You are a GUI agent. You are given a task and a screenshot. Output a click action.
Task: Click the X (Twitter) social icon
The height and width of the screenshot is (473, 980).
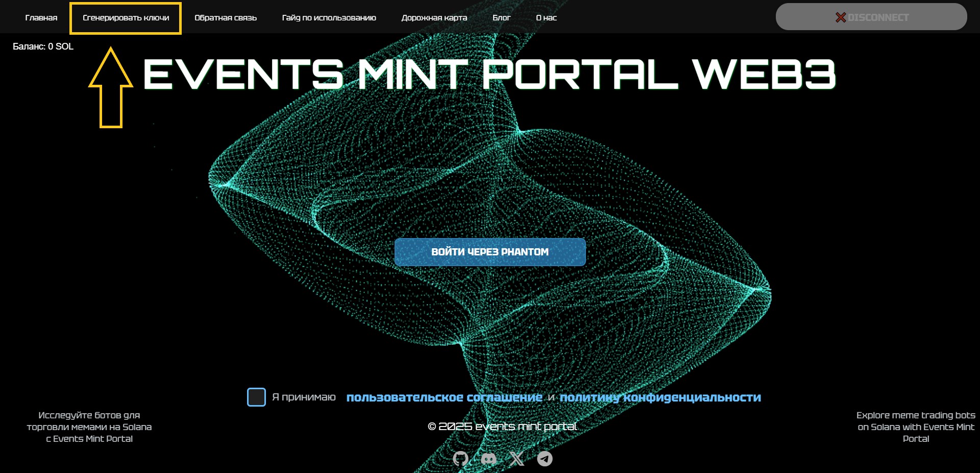(x=517, y=459)
